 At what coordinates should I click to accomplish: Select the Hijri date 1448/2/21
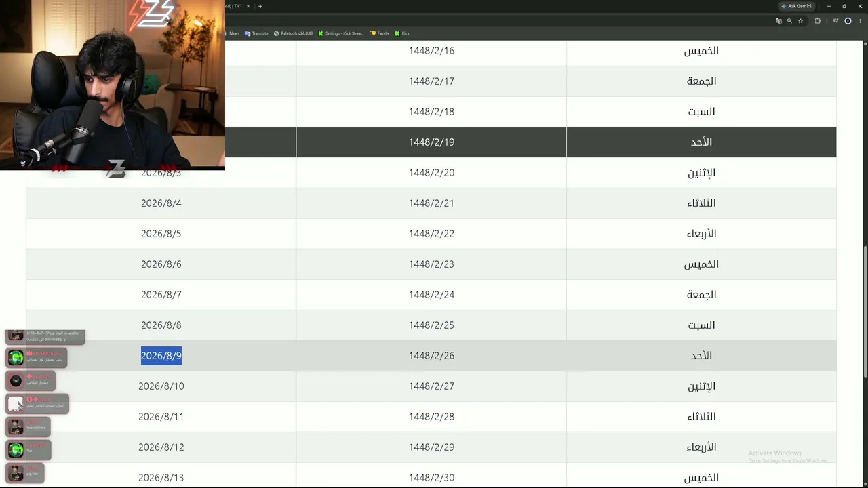coord(431,203)
